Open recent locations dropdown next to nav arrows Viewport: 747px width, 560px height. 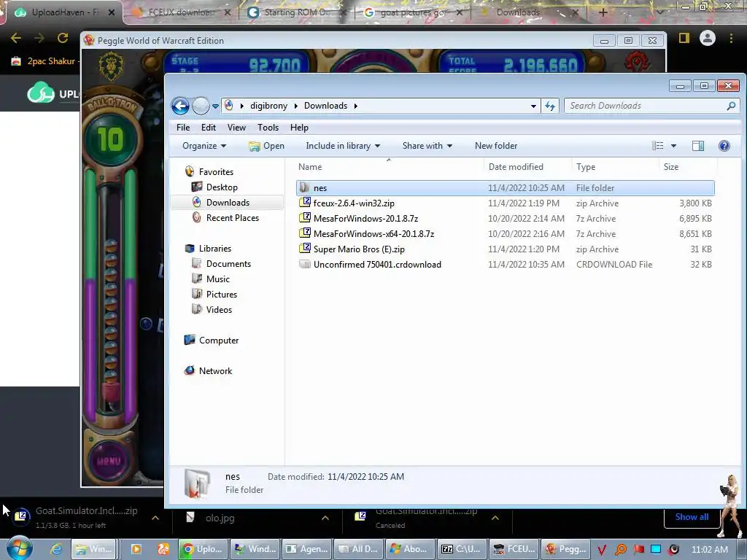click(215, 106)
